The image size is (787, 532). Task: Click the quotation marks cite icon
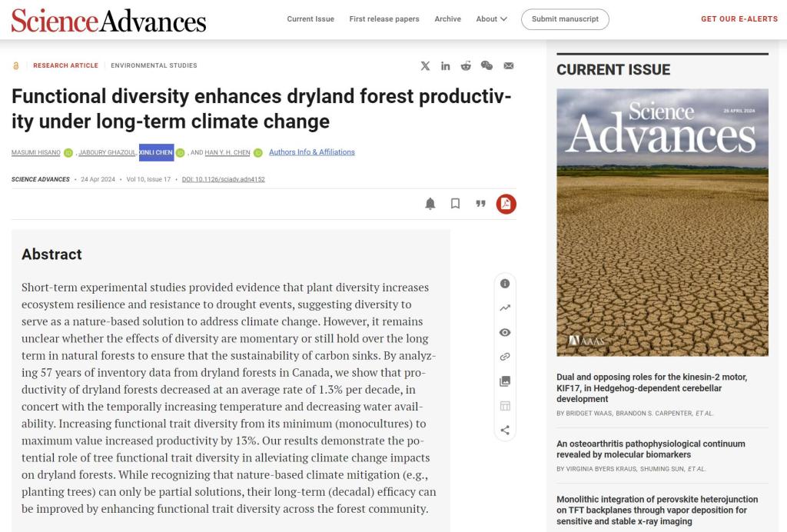click(480, 204)
